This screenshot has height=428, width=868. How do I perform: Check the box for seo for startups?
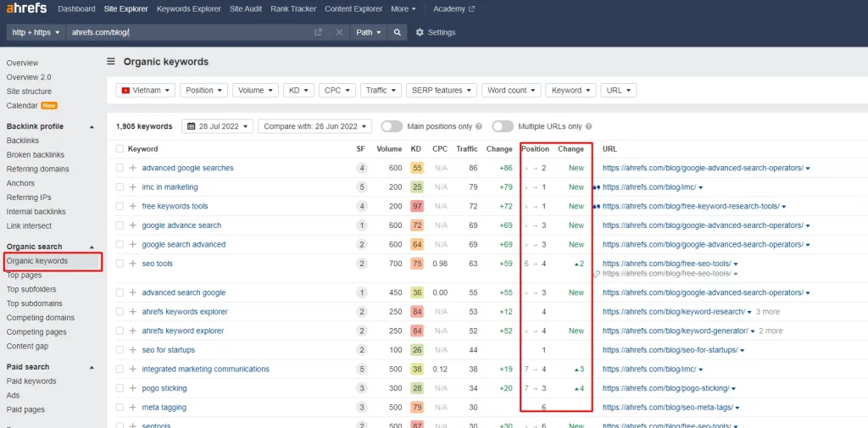pyautogui.click(x=120, y=350)
